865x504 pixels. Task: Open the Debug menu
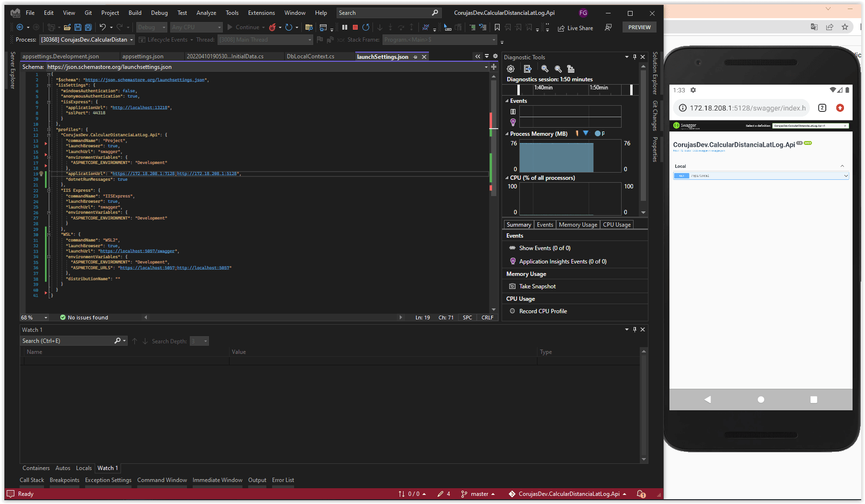(159, 13)
